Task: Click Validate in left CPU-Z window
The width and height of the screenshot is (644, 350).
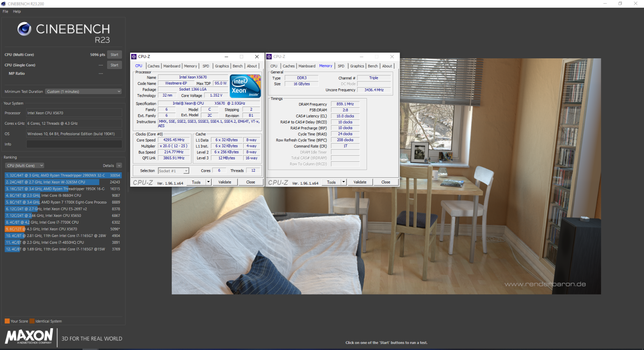Action: pos(225,182)
